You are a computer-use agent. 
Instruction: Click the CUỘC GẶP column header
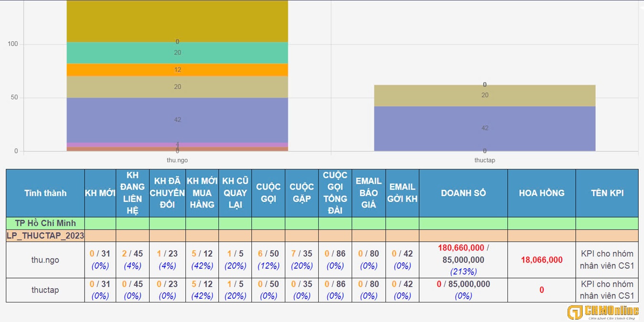click(301, 193)
